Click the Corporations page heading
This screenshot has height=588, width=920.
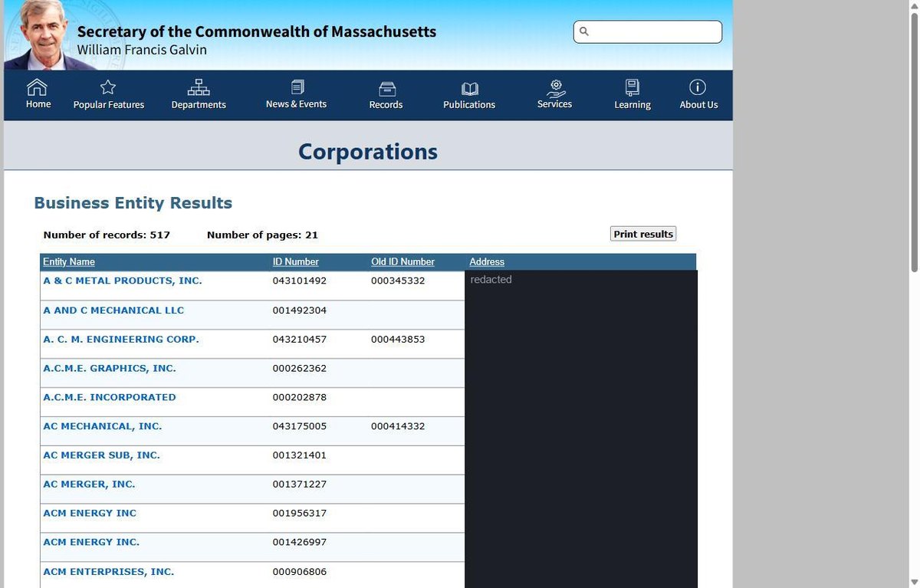368,151
